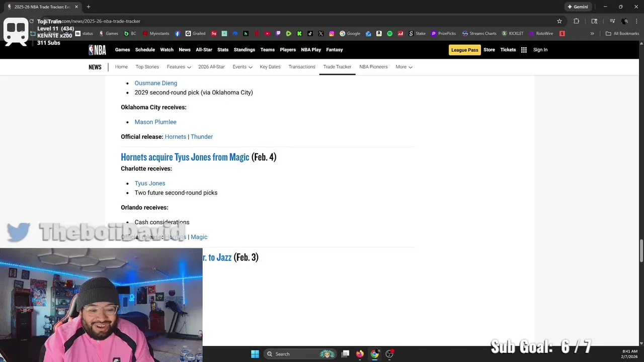Expand the More dropdown in News nav

404,67
